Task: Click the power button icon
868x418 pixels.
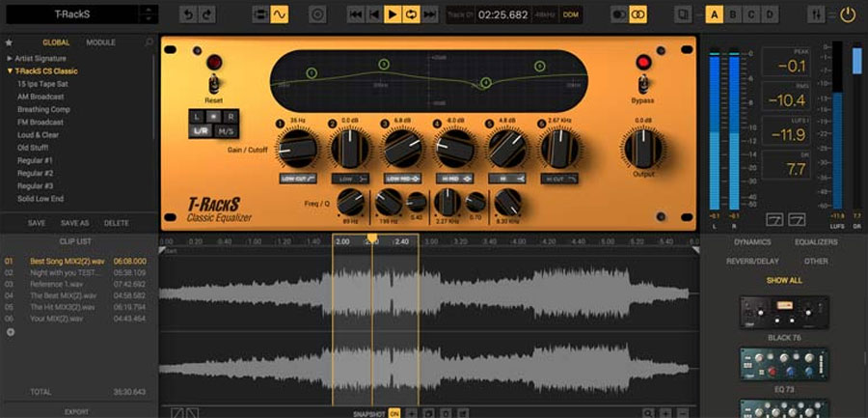Action: click(x=848, y=15)
